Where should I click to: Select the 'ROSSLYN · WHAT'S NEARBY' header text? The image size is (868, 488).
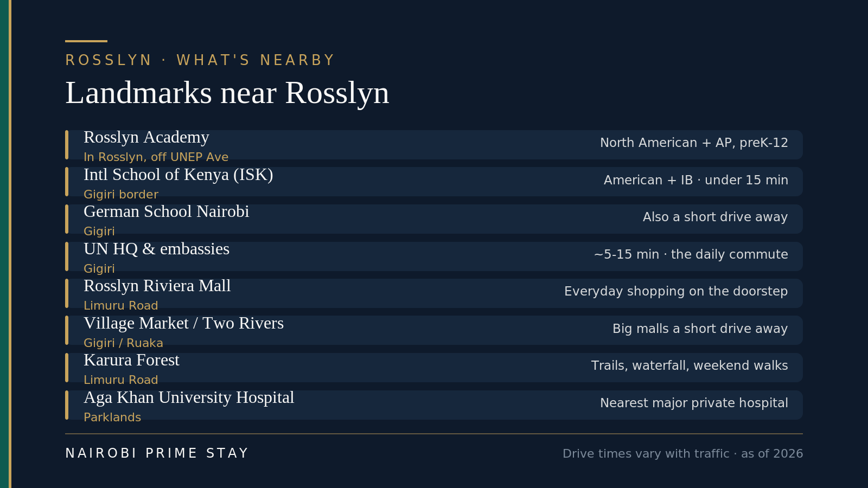coord(200,60)
